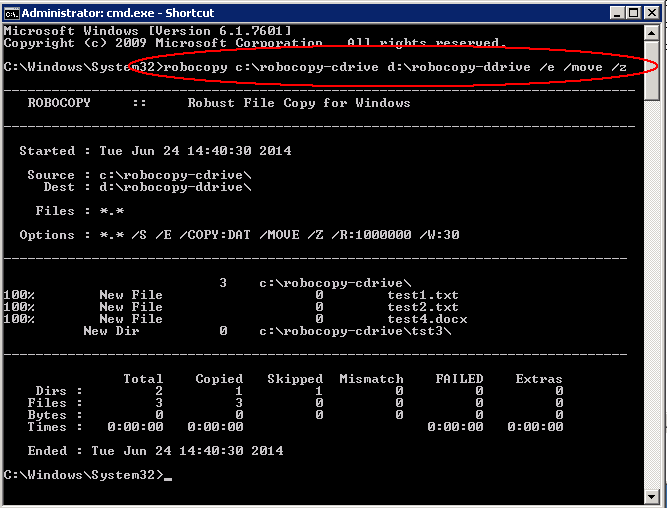Click the 'New Dir' entry label

111,331
